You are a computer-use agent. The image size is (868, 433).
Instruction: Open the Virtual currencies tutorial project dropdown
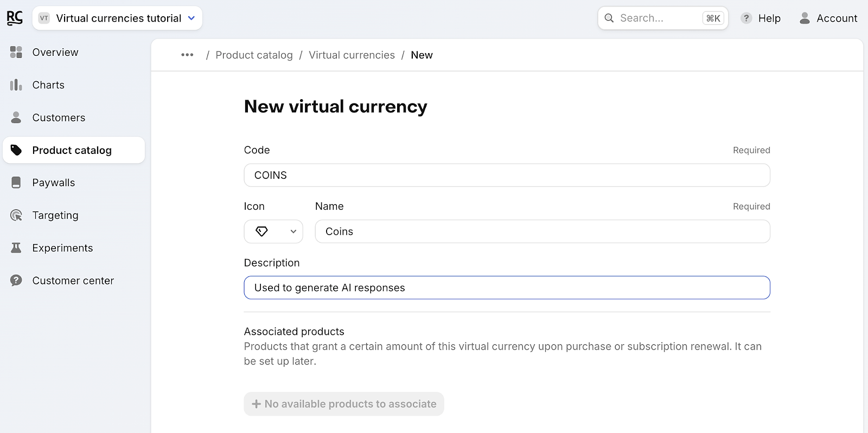117,18
